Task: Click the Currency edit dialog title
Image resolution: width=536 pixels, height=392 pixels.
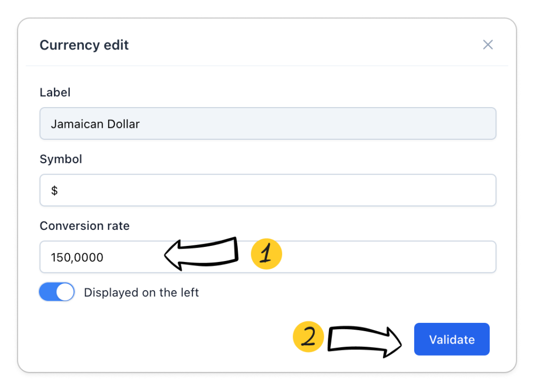Action: (84, 45)
